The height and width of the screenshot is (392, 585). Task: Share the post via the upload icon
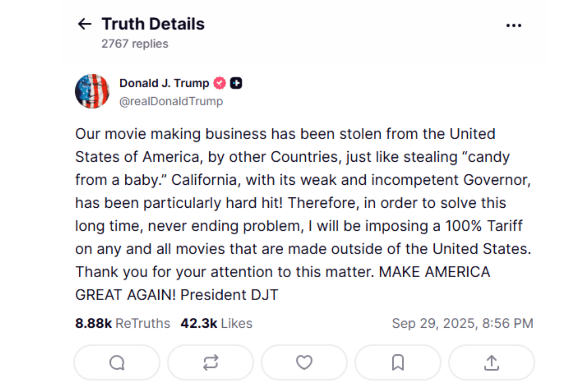pos(491,363)
